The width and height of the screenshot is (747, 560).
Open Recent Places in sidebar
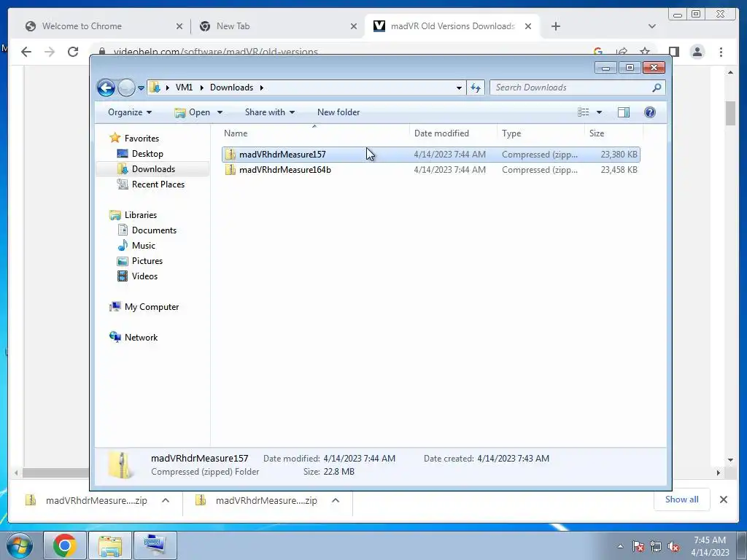158,184
